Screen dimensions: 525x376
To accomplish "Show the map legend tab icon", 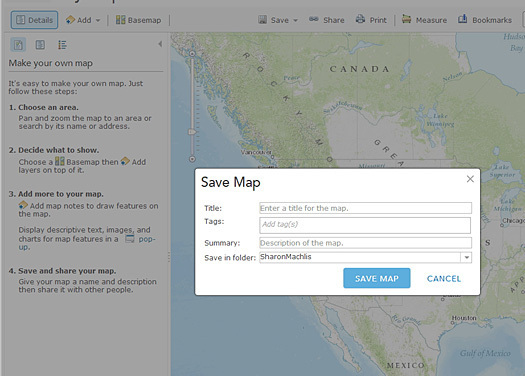I will click(x=62, y=45).
